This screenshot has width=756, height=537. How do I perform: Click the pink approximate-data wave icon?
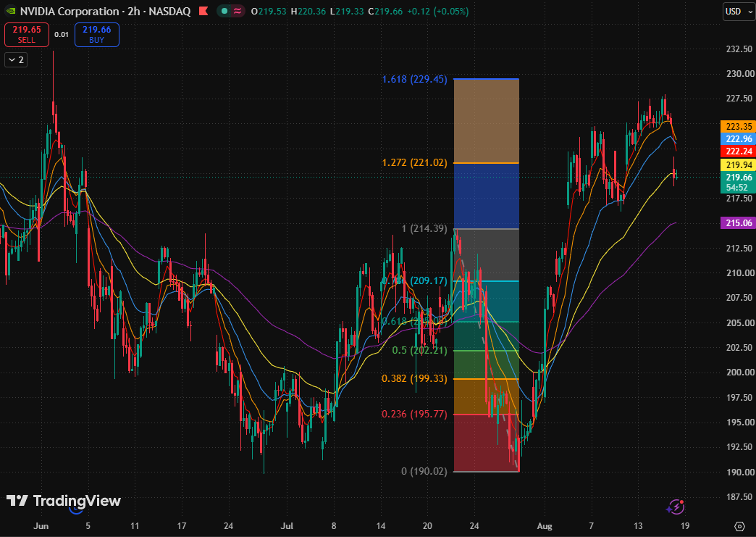click(238, 11)
